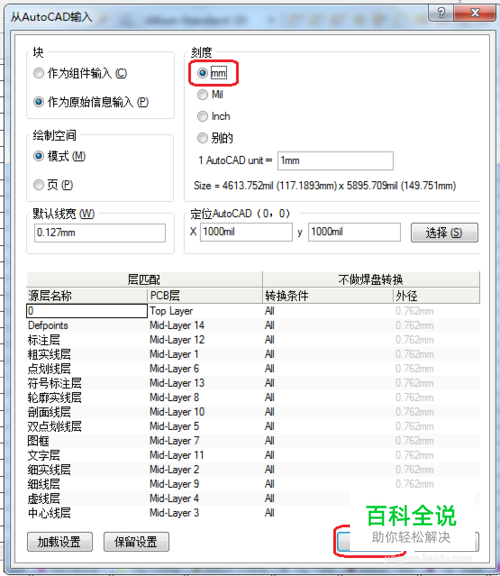The image size is (500, 576).
Task: Close the 从AutoCAD输入 dialog
Action: (x=475, y=13)
